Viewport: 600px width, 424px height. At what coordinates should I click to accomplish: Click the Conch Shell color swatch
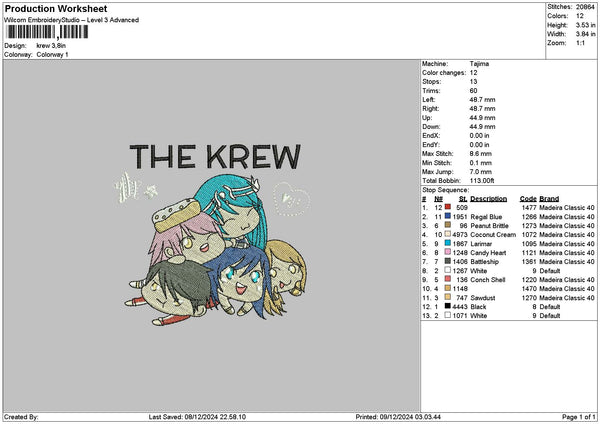(448, 279)
